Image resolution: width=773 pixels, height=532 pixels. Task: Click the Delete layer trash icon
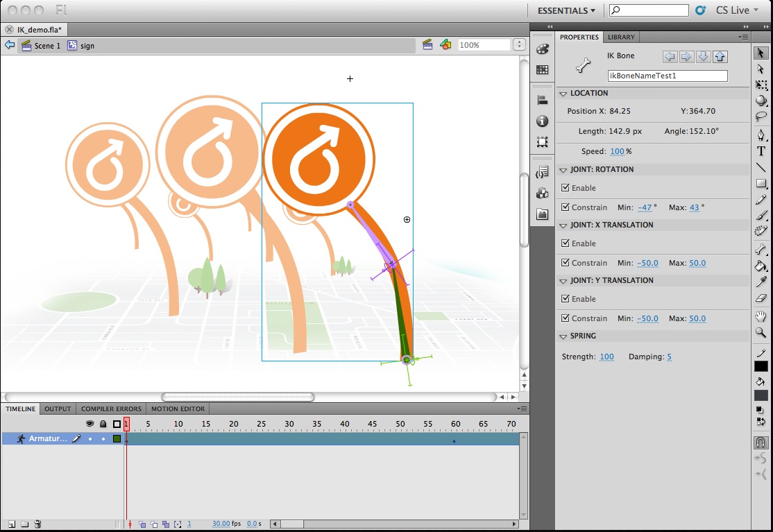(x=38, y=524)
